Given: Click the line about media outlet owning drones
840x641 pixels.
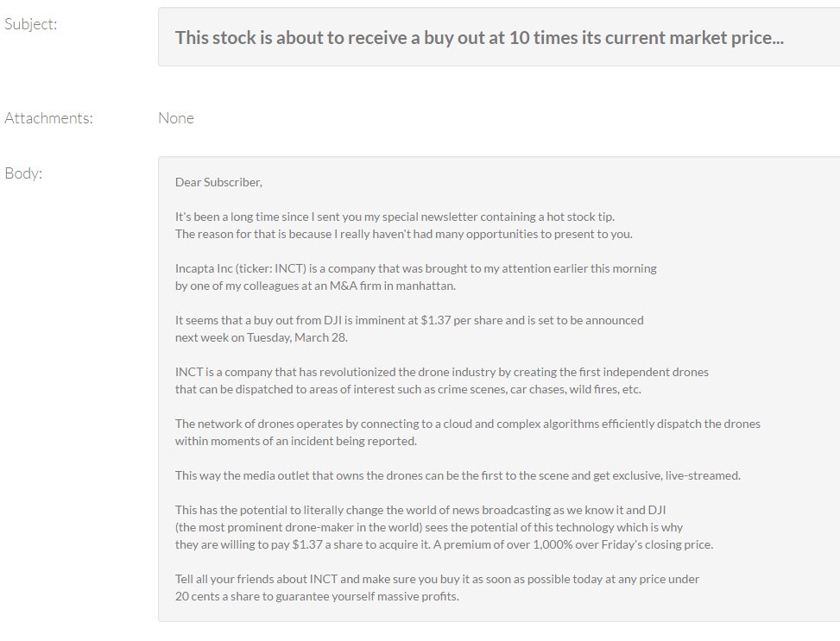Looking at the screenshot, I should (458, 475).
